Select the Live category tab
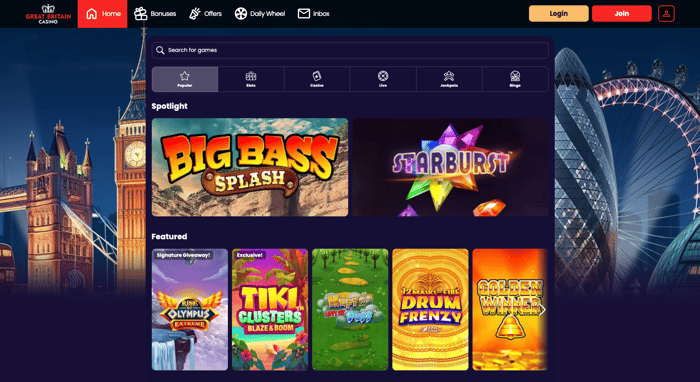Image resolution: width=700 pixels, height=382 pixels. pyautogui.click(x=383, y=79)
